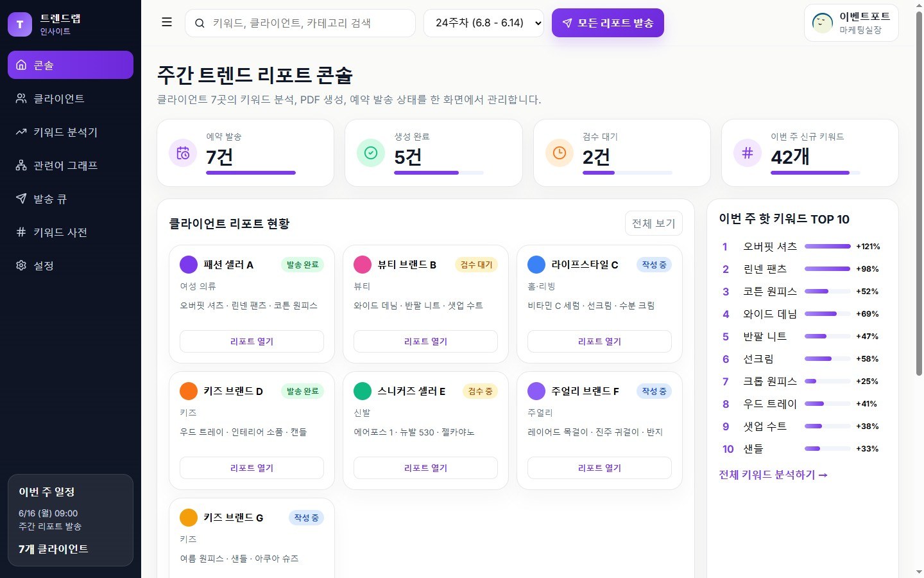Open report for 패션 셀러 A
924x578 pixels.
click(252, 342)
